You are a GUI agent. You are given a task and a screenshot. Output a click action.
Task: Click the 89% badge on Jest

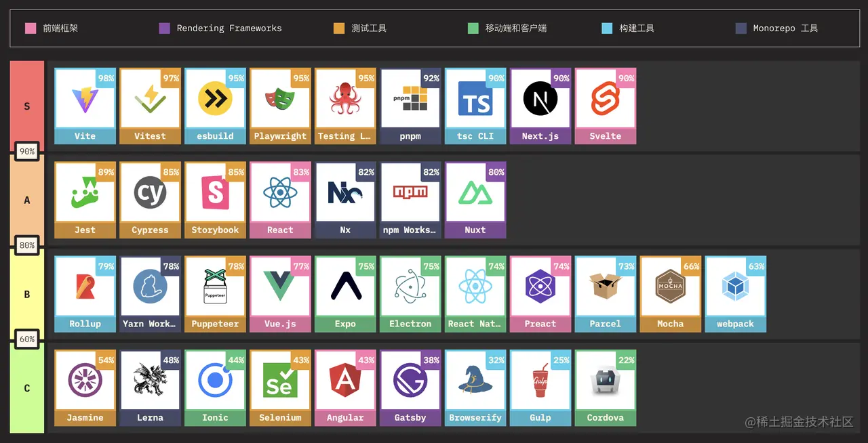106,172
